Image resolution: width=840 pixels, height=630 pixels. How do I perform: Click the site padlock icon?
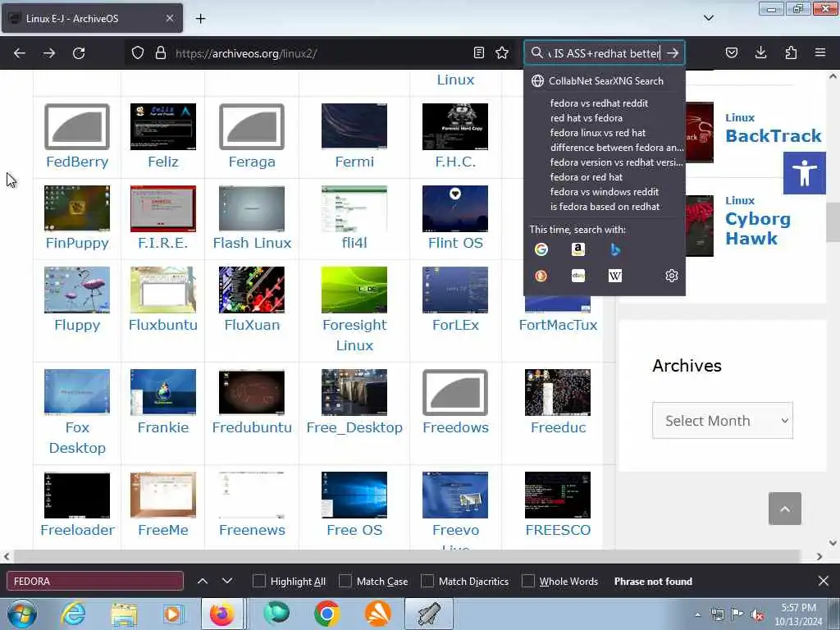pos(160,53)
